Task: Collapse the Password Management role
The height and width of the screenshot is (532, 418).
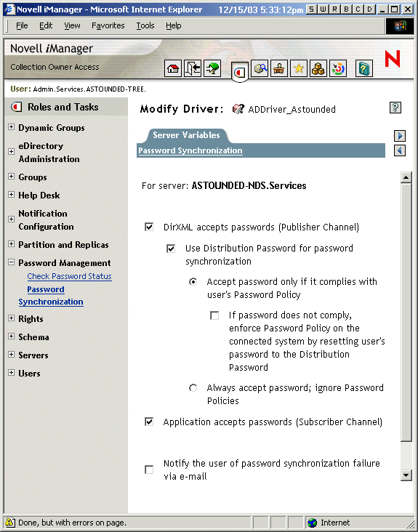Action: pyautogui.click(x=11, y=262)
